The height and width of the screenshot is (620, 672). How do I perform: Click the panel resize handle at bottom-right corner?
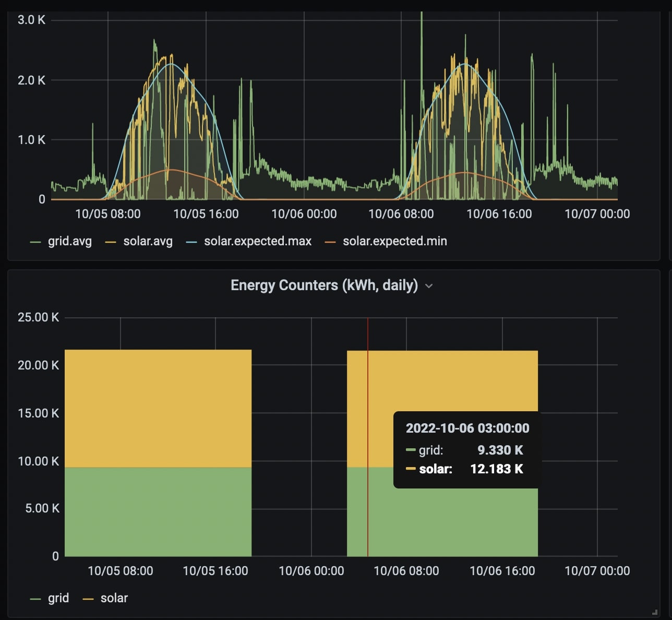click(x=655, y=612)
